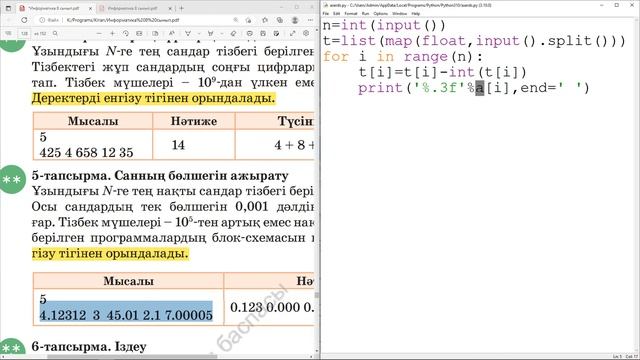Open the IDLE Help menu
This screenshot has height=360, width=640.
click(x=416, y=13)
